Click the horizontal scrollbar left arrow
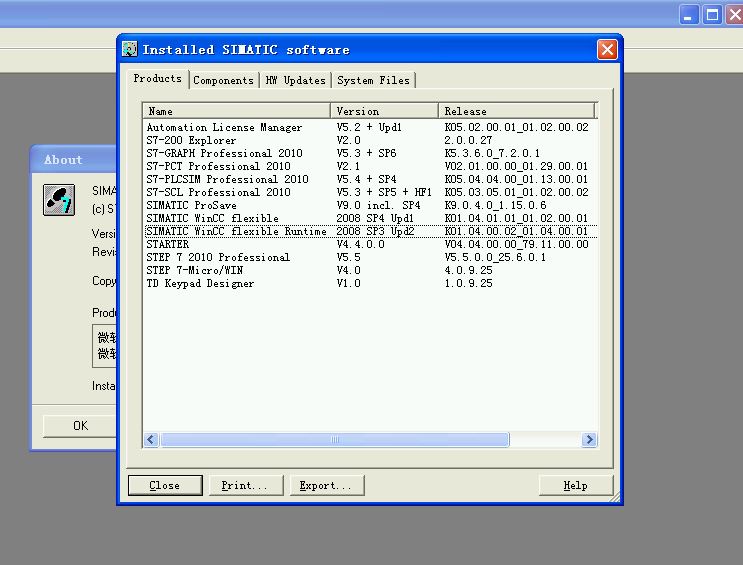Viewport: 743px width, 565px height. [x=151, y=439]
